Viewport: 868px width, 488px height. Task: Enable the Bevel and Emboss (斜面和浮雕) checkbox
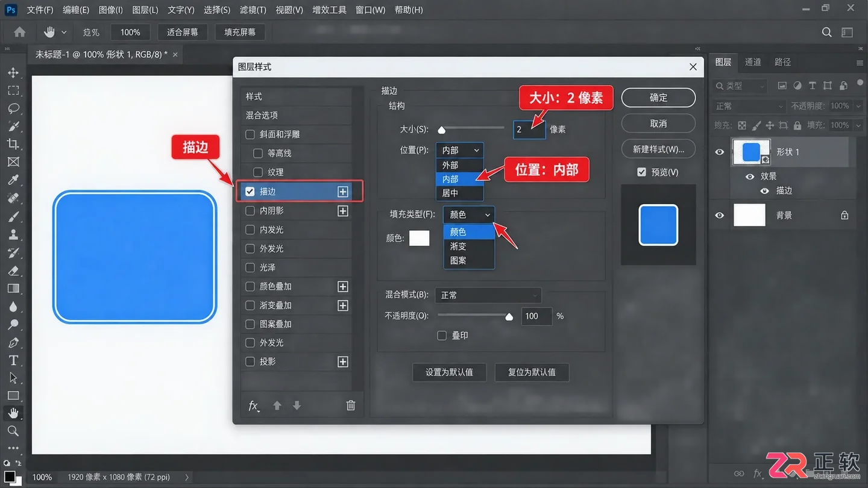click(x=250, y=134)
